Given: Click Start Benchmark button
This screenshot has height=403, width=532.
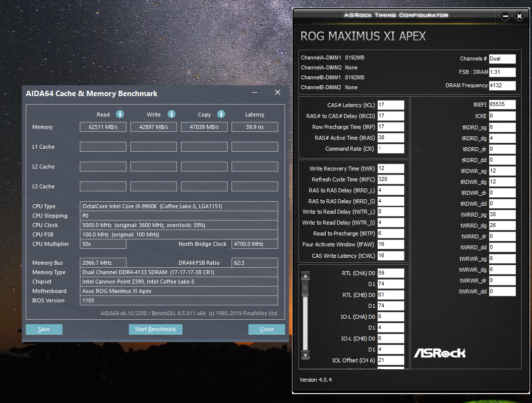Looking at the screenshot, I should (155, 329).
